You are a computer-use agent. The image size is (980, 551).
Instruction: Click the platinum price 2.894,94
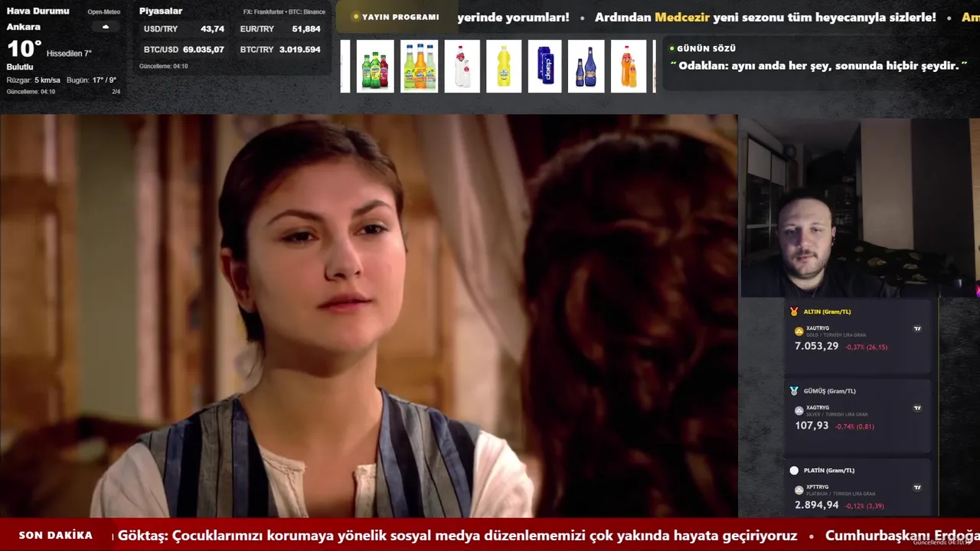click(816, 505)
